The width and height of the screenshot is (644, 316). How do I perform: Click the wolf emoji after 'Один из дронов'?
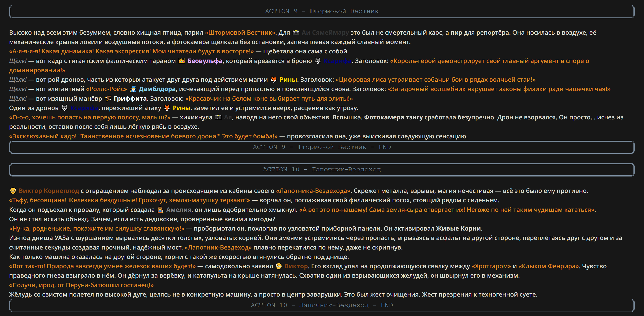click(x=64, y=108)
